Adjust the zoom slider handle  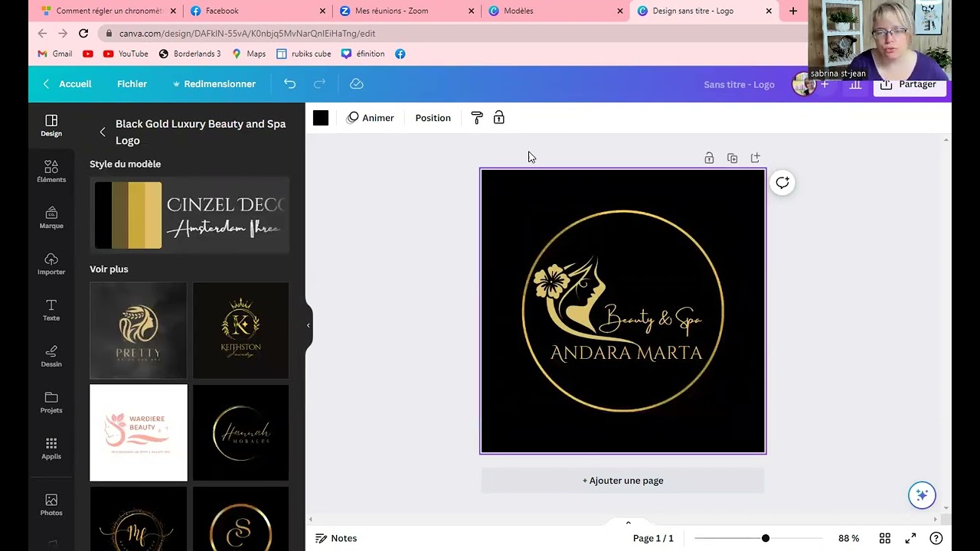(x=765, y=538)
